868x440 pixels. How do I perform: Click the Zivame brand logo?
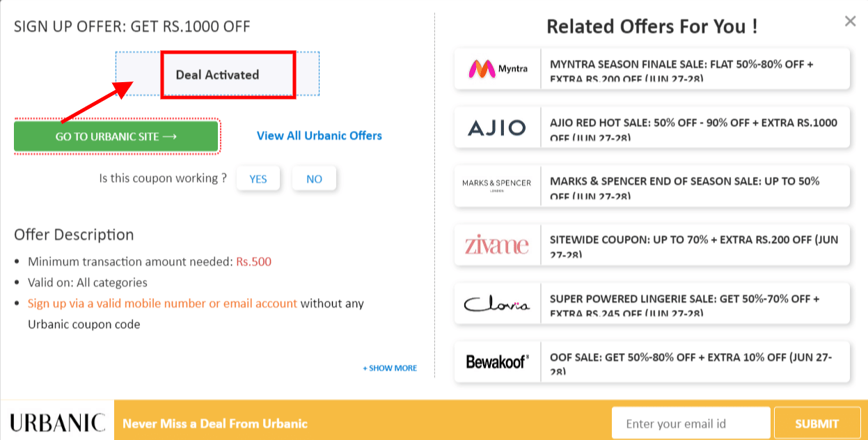497,245
